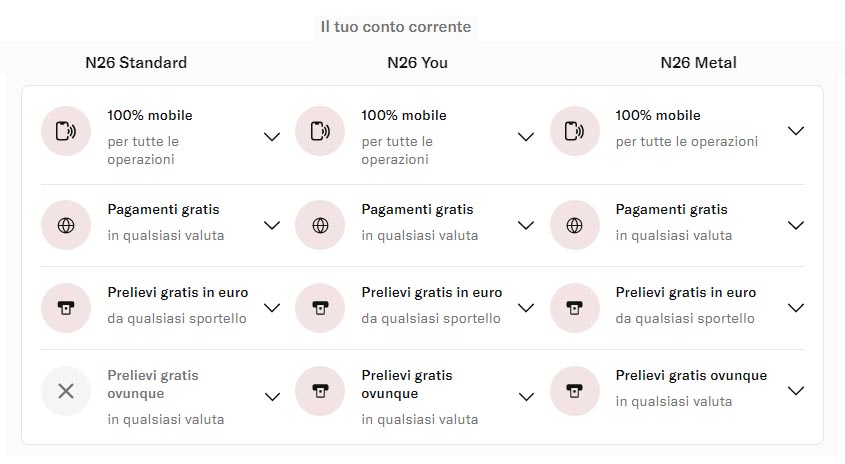Image resolution: width=845 pixels, height=464 pixels.
Task: Select the N26 Standard column heading
Action: point(136,63)
